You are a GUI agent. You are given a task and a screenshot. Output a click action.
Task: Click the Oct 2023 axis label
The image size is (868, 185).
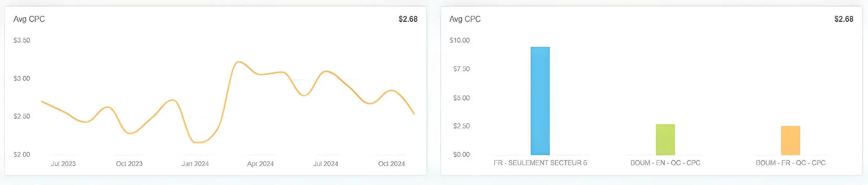(129, 164)
